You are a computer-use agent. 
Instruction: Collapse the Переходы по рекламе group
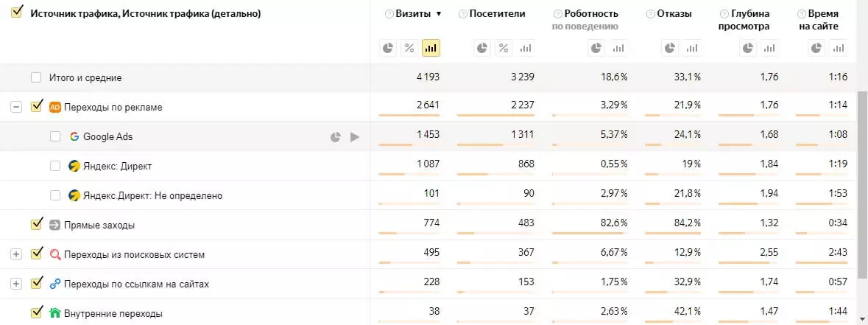pos(16,107)
